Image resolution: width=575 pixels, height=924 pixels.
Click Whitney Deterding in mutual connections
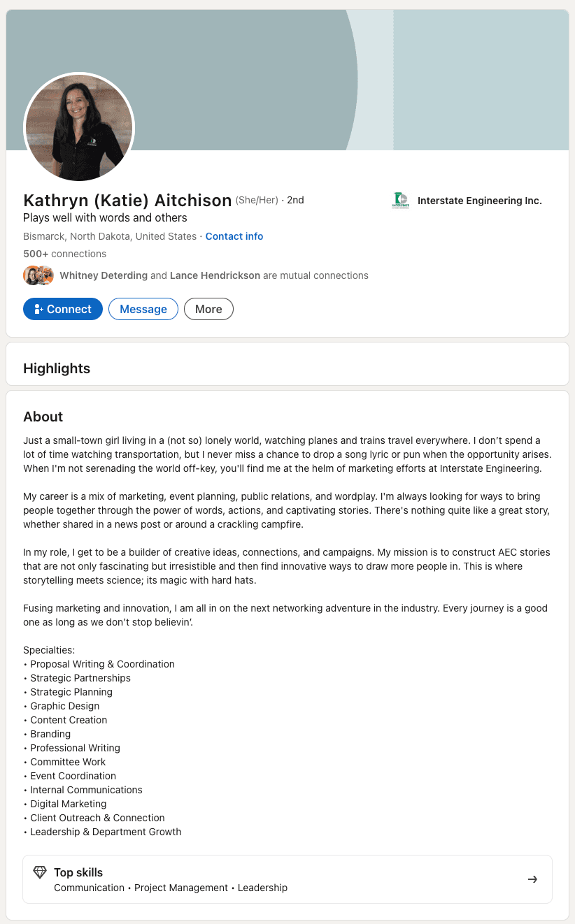(x=104, y=275)
